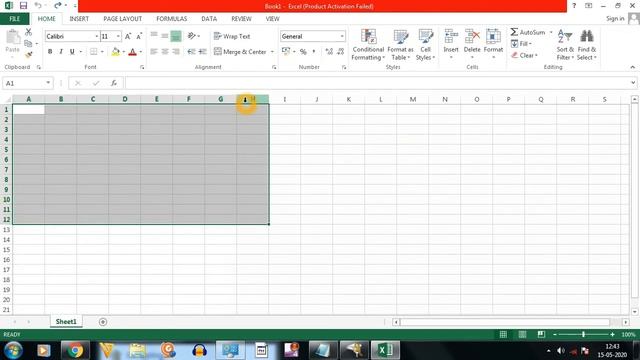This screenshot has height=360, width=640.
Task: Click the Undo arrow icon
Action: tap(38, 5)
